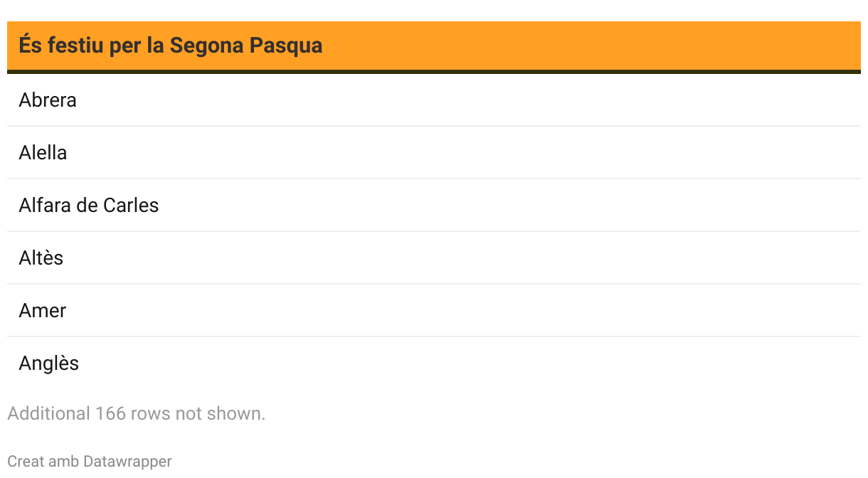Click the number 166 in the rows note
The width and height of the screenshot is (868, 478).
(x=110, y=414)
